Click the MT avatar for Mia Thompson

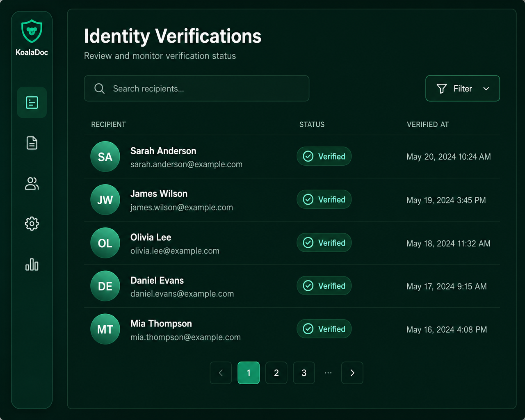pyautogui.click(x=105, y=329)
